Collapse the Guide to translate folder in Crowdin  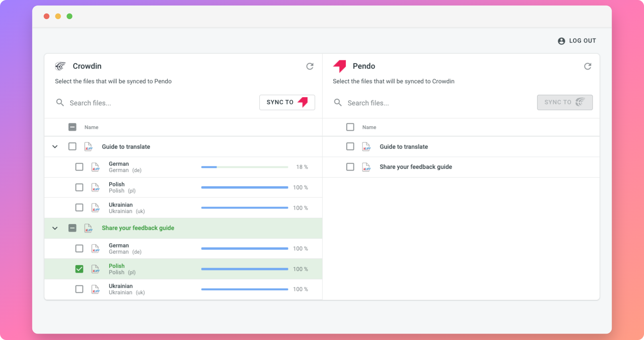[55, 147]
